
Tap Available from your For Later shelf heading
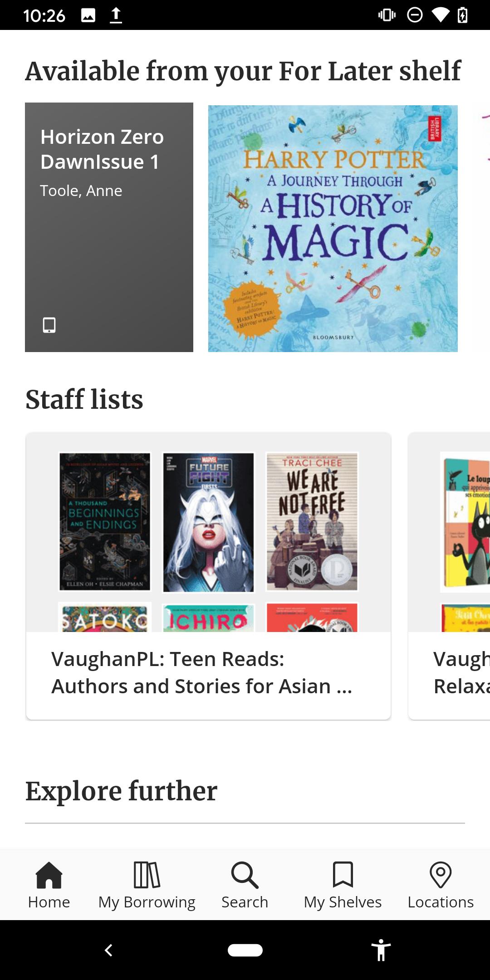coord(243,71)
